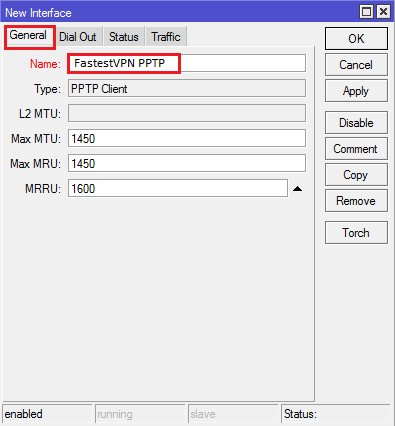Open the Status tab
Viewport: 395px width, 426px height.
pyautogui.click(x=124, y=37)
